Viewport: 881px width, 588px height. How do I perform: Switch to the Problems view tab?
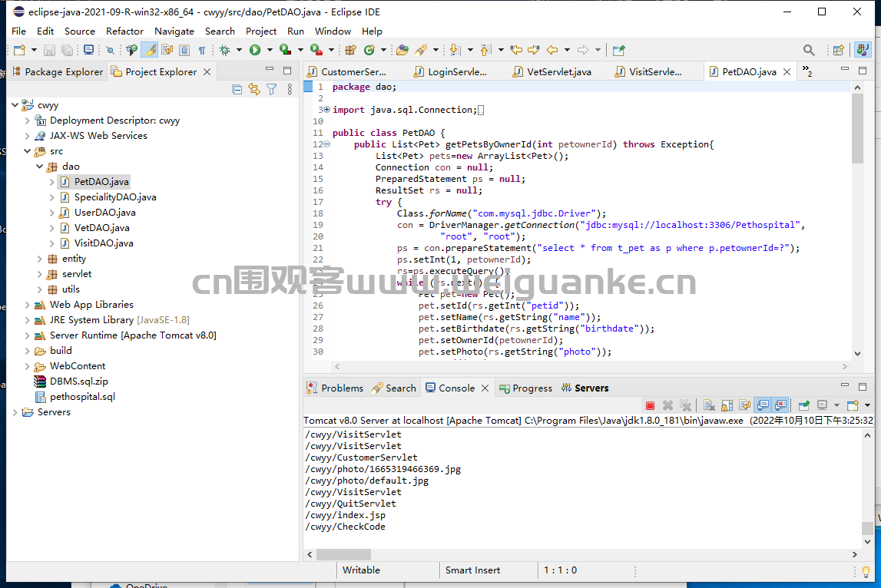tap(335, 388)
